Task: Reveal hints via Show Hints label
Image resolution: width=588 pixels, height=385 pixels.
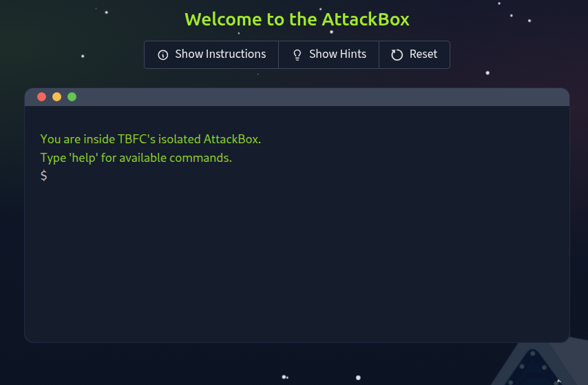Action: [x=337, y=54]
